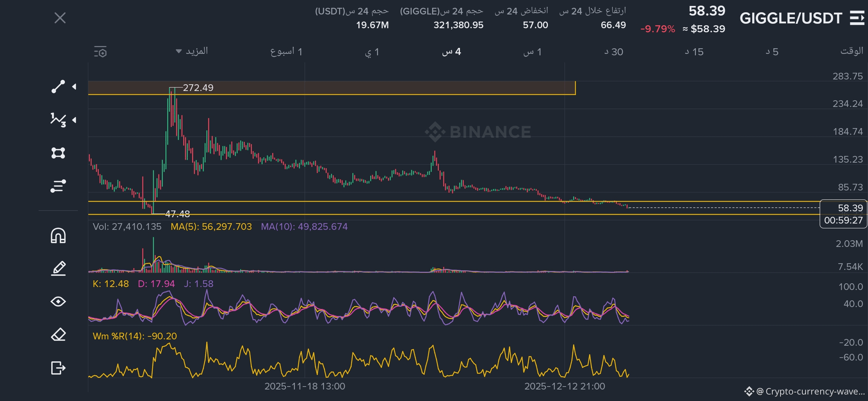
Task: Switch to the 1 س timeframe
Action: pyautogui.click(x=532, y=52)
